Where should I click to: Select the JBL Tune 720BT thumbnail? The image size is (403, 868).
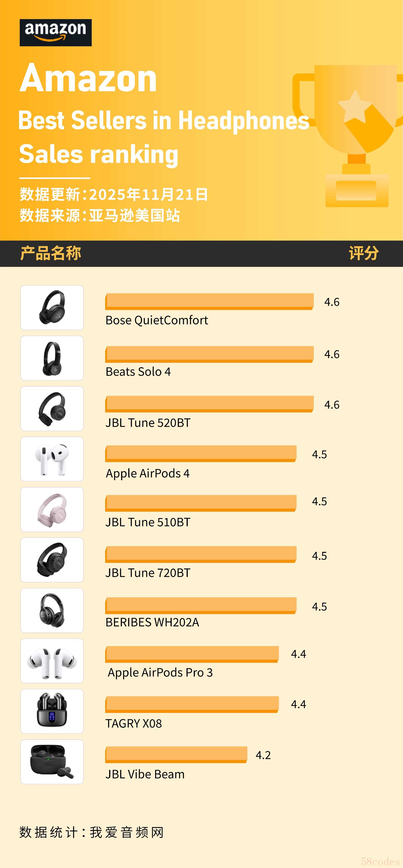52,560
